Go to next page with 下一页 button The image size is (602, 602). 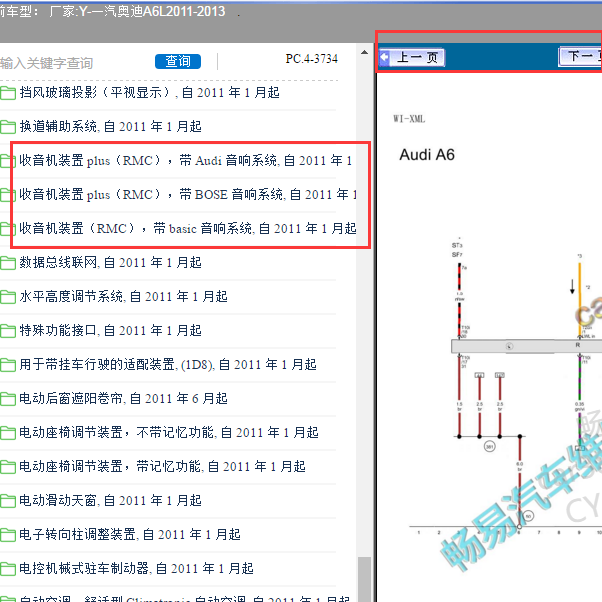[580, 57]
